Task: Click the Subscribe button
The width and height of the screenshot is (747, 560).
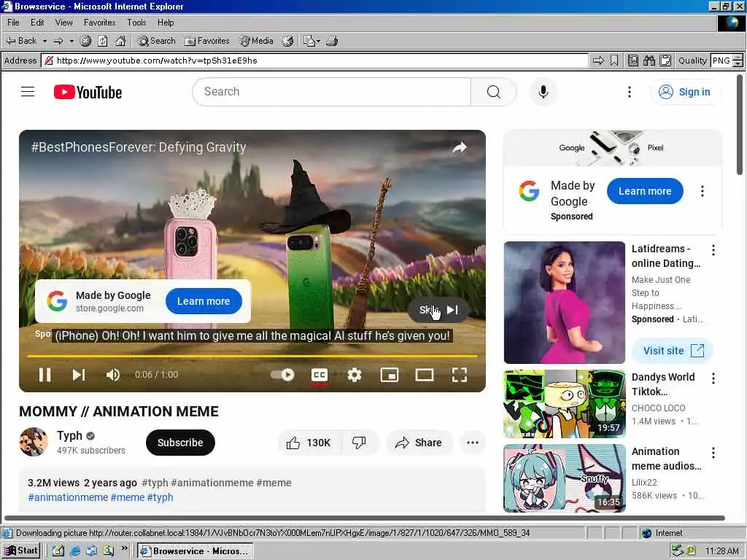Action: click(180, 443)
